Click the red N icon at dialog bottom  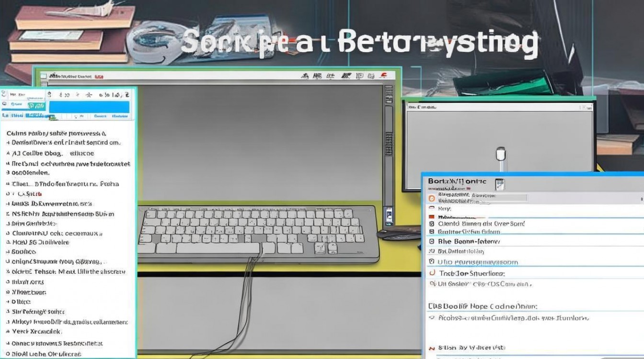[432, 348]
